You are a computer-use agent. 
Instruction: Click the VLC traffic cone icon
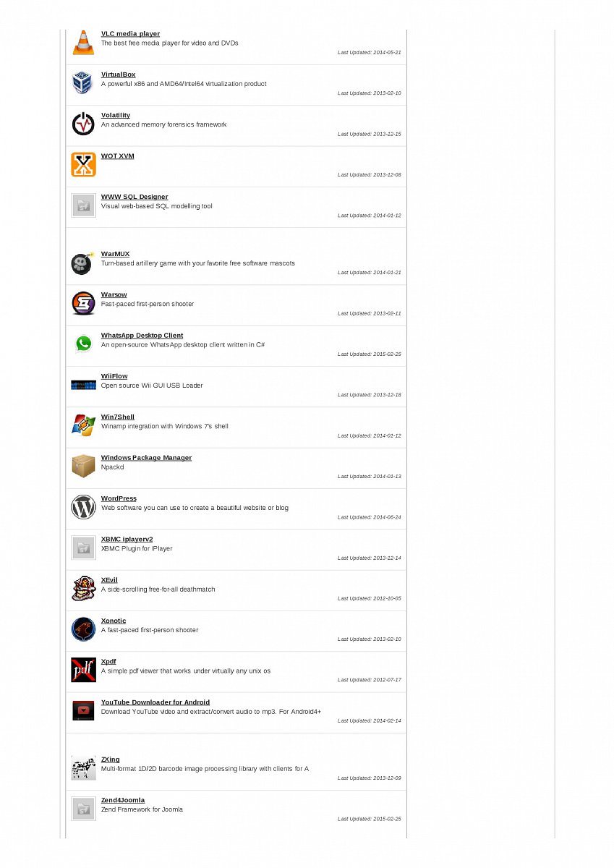coord(83,43)
